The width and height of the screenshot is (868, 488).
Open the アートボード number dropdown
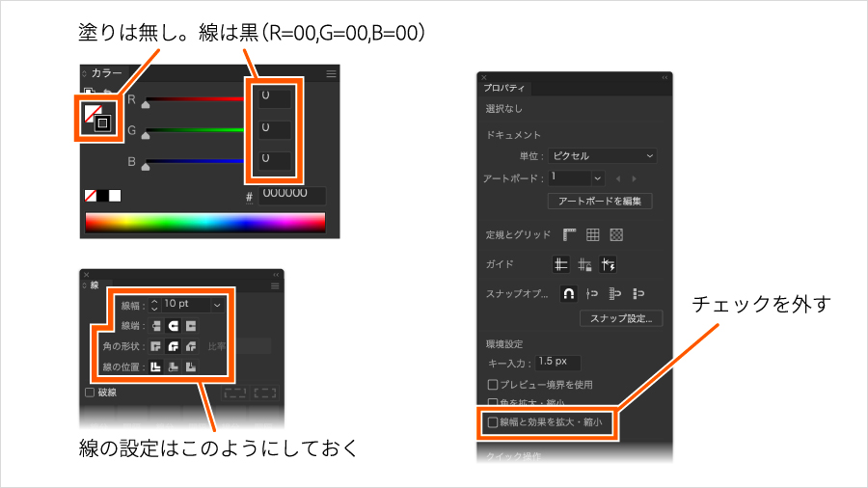(x=597, y=178)
